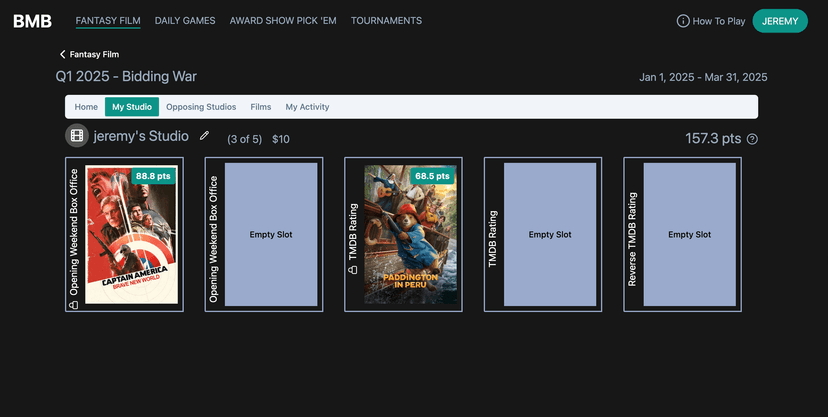828x417 pixels.
Task: Click the $10 remaining budget
Action: [281, 139]
